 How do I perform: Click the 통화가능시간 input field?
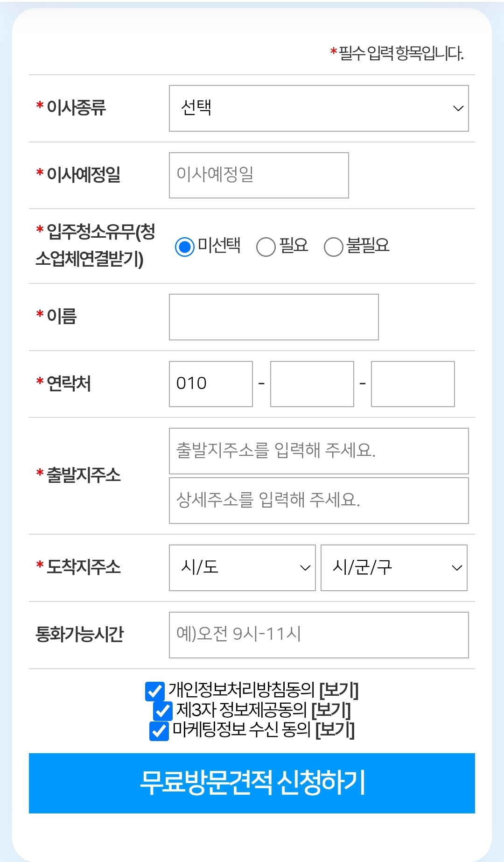(x=319, y=635)
